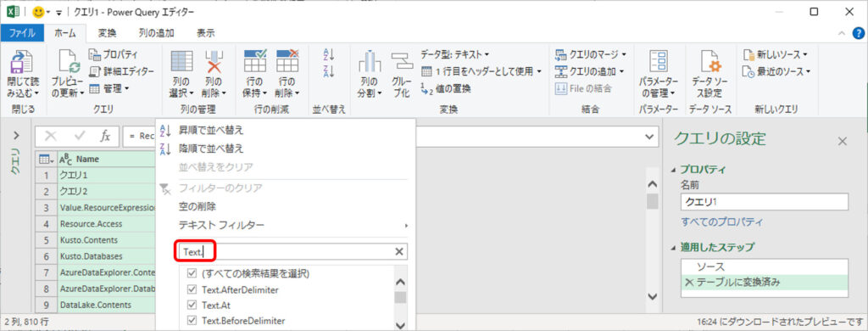The width and height of the screenshot is (868, 331).
Task: Open the Advanced Editor (詳細エディター)
Action: click(121, 71)
